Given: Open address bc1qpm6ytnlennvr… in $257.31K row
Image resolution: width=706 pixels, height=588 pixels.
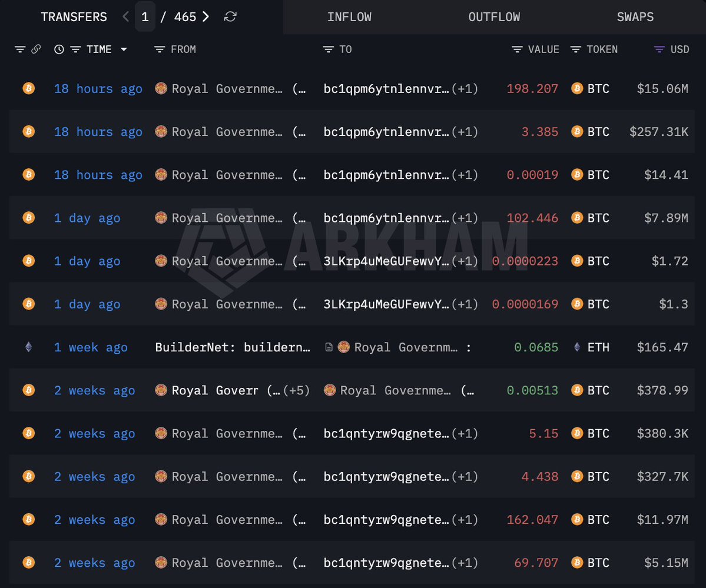Looking at the screenshot, I should [x=386, y=132].
